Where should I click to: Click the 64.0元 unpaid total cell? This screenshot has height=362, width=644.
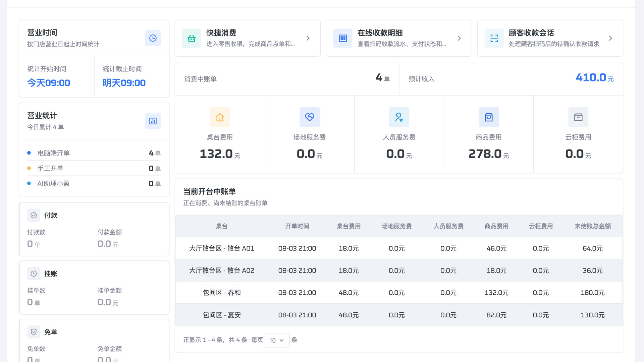tap(593, 248)
